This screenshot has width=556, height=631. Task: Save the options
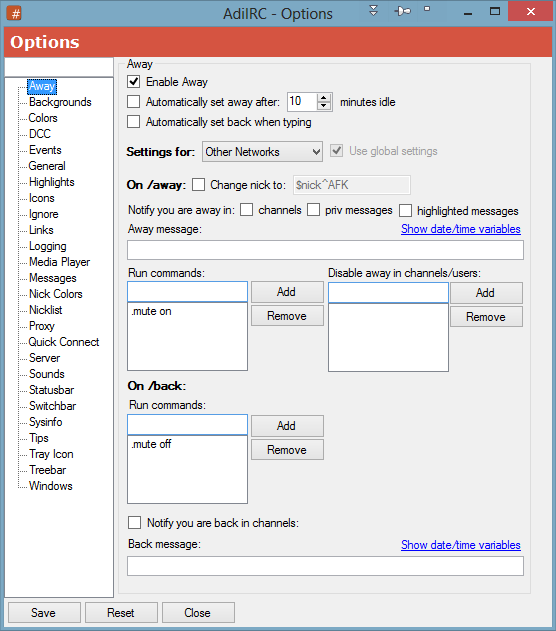[44, 612]
